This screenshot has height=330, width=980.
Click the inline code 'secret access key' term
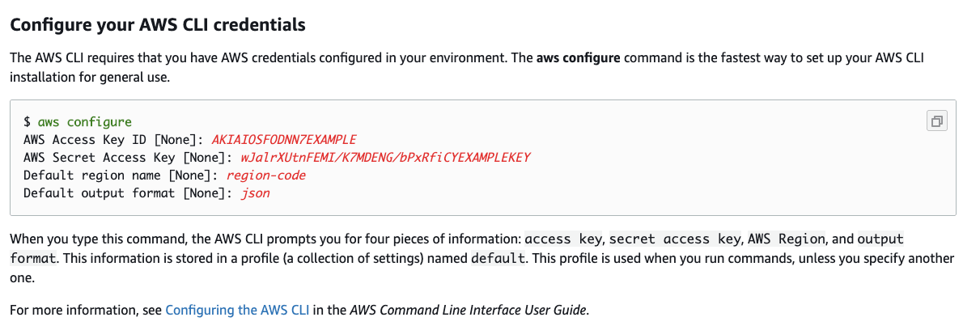(x=675, y=240)
